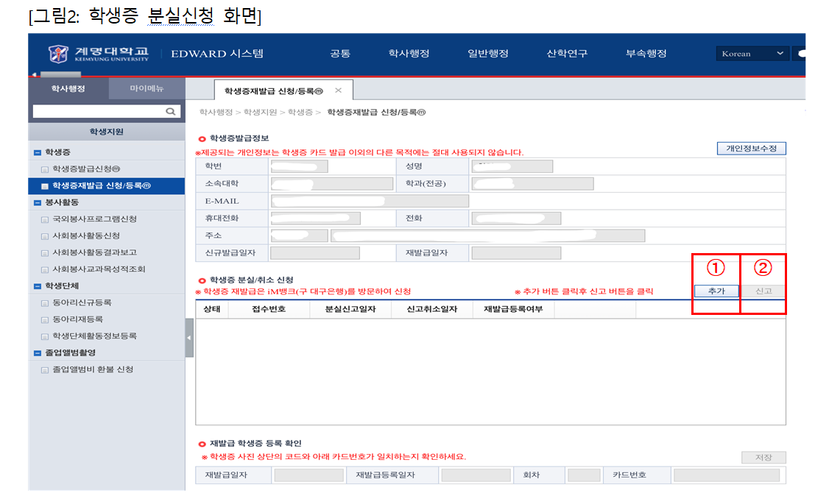Image resolution: width=829 pixels, height=504 pixels.
Task: Close the 학생증재발급 신청/등록 tab
Action: pyautogui.click(x=339, y=90)
